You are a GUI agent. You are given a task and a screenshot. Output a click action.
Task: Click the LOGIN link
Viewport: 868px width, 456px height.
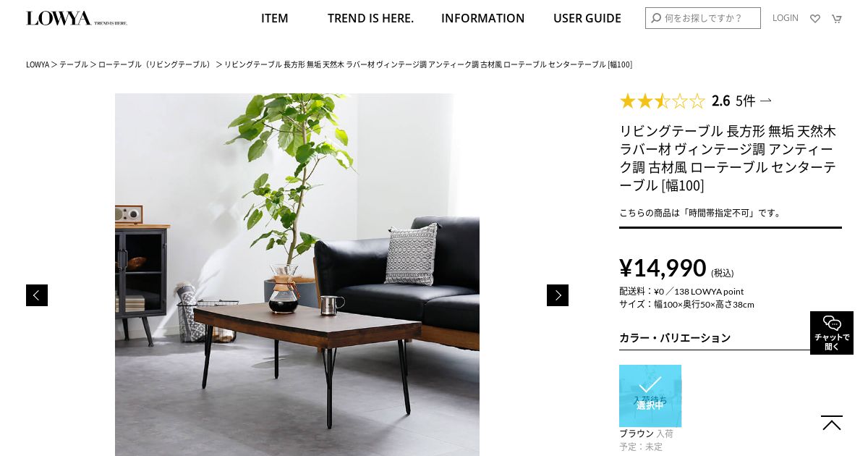786,18
